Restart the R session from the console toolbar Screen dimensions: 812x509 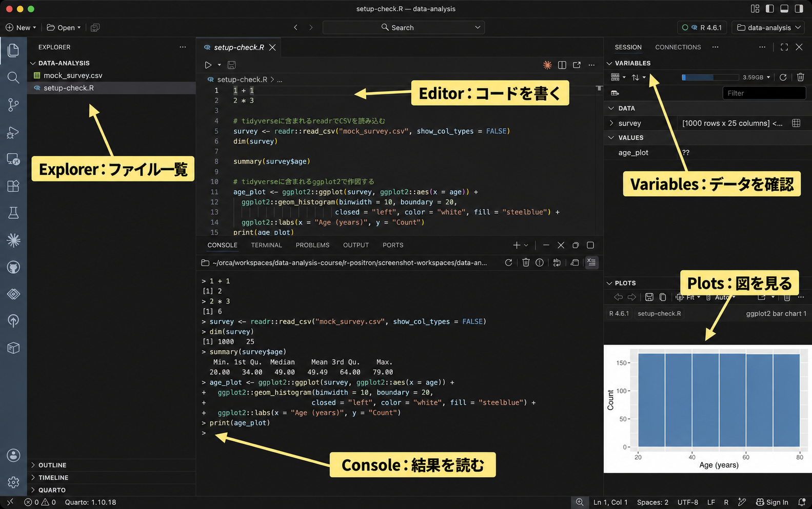tap(508, 262)
